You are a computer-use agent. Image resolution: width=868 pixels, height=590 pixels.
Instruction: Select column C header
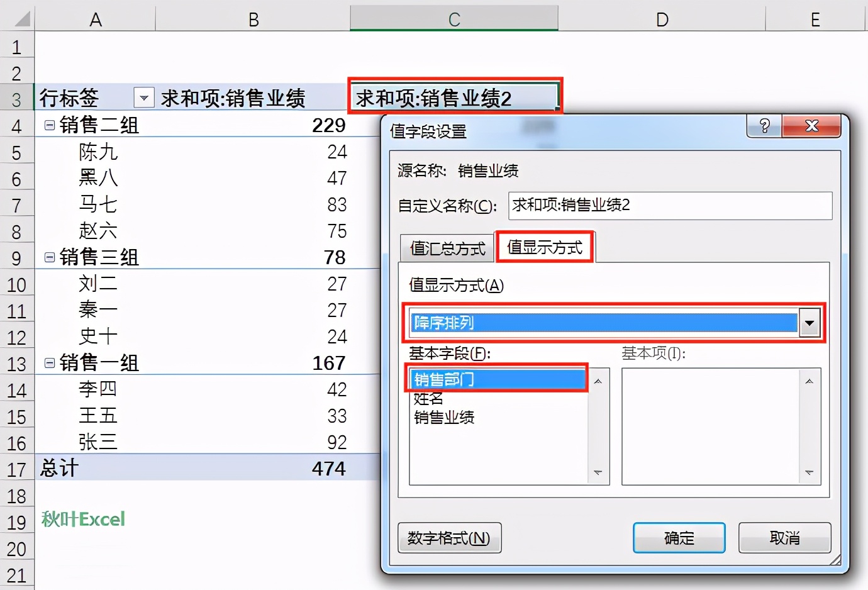[x=454, y=19]
